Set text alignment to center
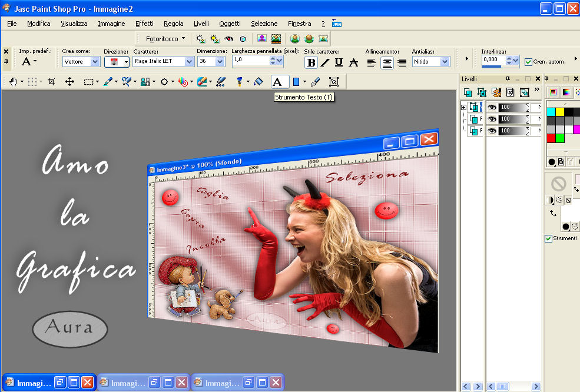This screenshot has width=580, height=392. pos(387,62)
